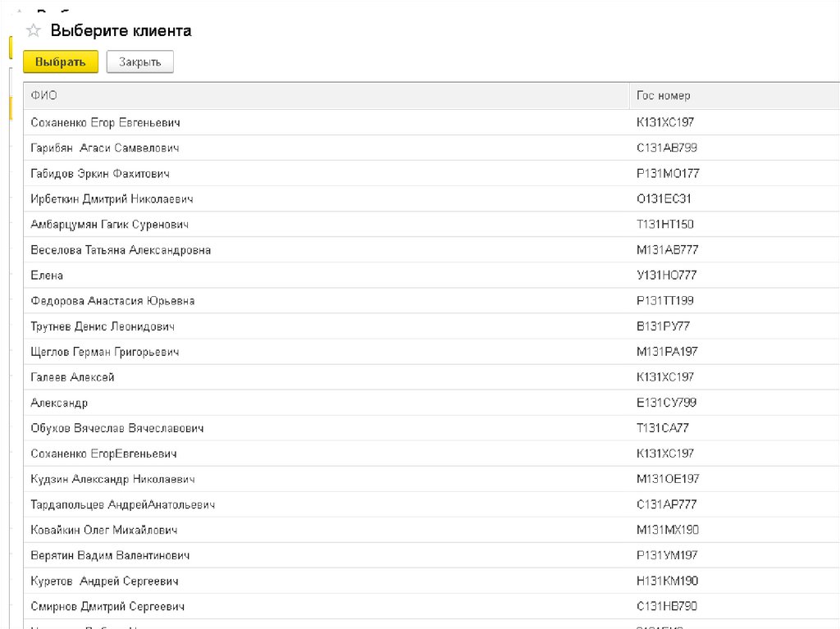Select the client named Елена
840x629 pixels.
click(47, 276)
